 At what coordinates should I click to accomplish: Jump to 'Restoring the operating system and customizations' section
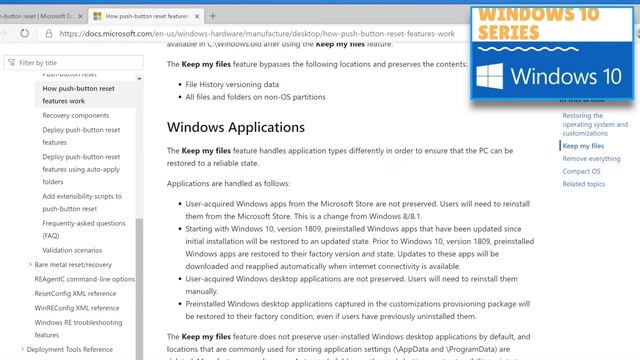pos(595,124)
